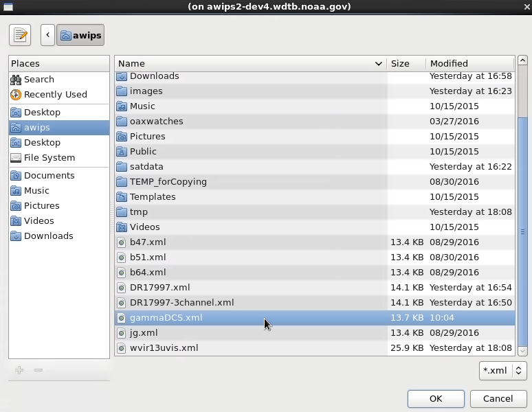Select the TEMP_forCopying folder
The height and width of the screenshot is (412, 532).
point(315,181)
